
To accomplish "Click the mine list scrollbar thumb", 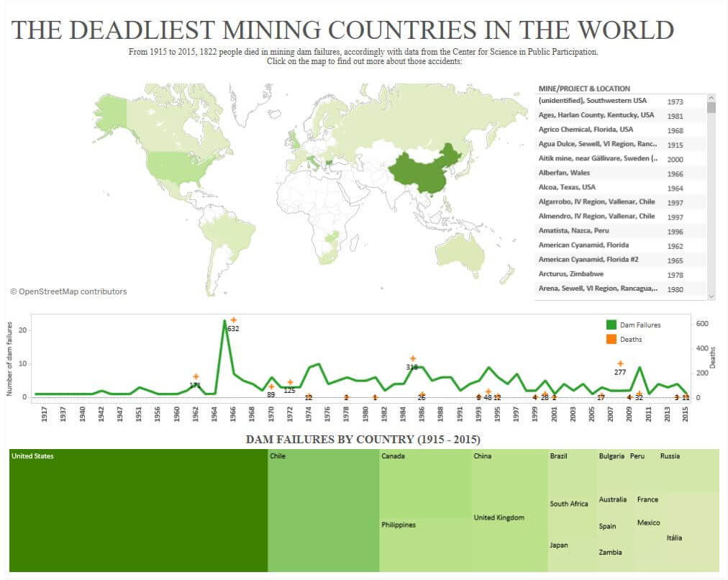I will coord(711,108).
